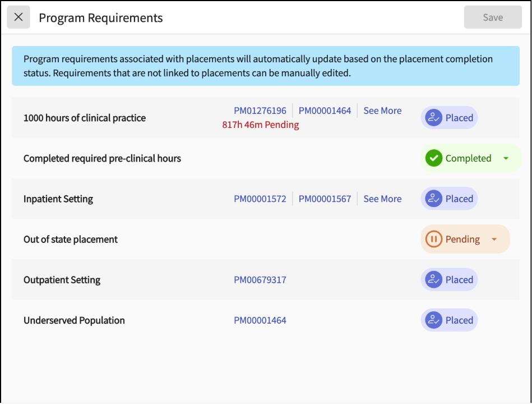
Task: Open placement link PM00001567
Action: point(325,199)
